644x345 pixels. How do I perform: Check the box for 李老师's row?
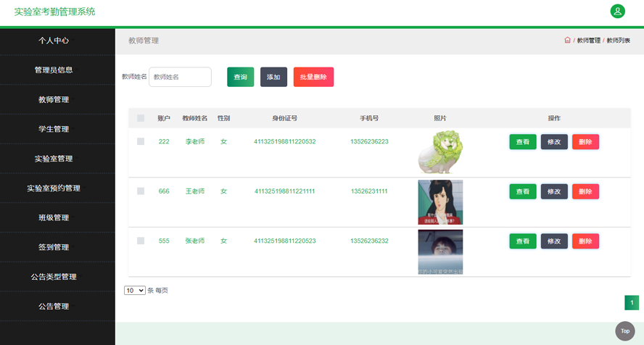click(141, 141)
